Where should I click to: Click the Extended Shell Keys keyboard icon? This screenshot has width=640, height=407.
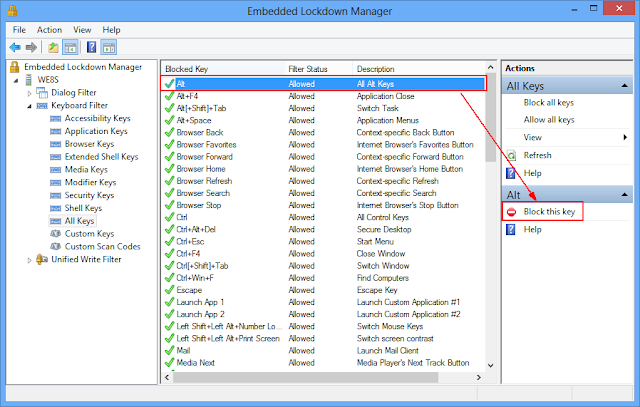coord(56,157)
